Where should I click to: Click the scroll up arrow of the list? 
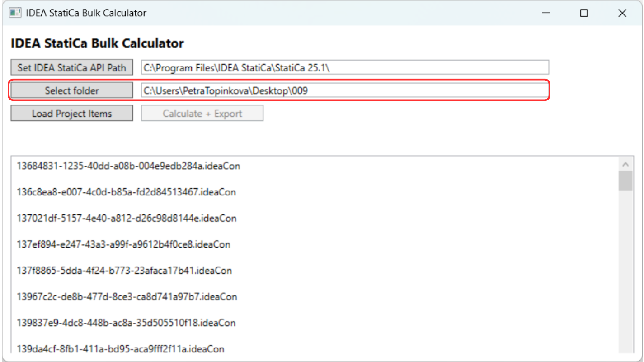pyautogui.click(x=625, y=164)
